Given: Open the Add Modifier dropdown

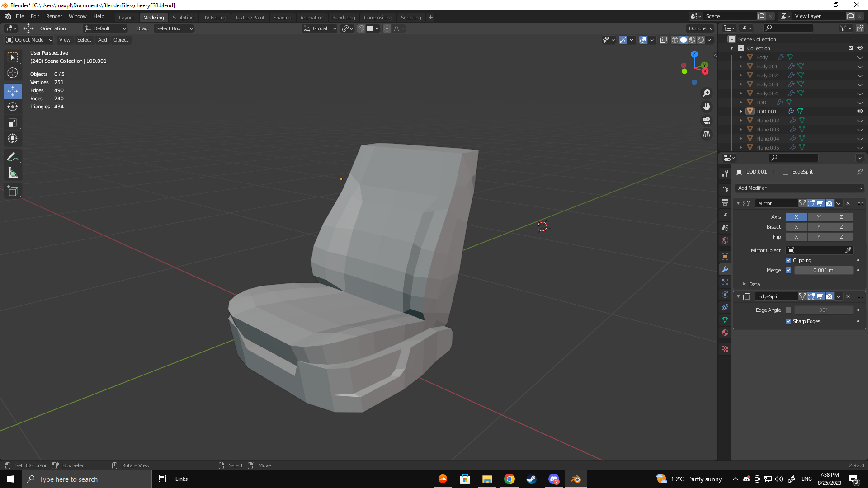Looking at the screenshot, I should [x=800, y=188].
